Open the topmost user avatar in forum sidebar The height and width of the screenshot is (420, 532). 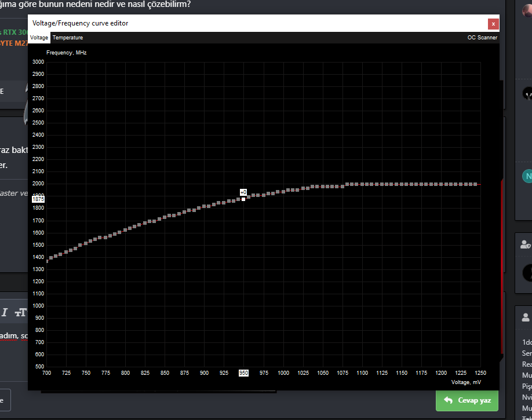[527, 10]
